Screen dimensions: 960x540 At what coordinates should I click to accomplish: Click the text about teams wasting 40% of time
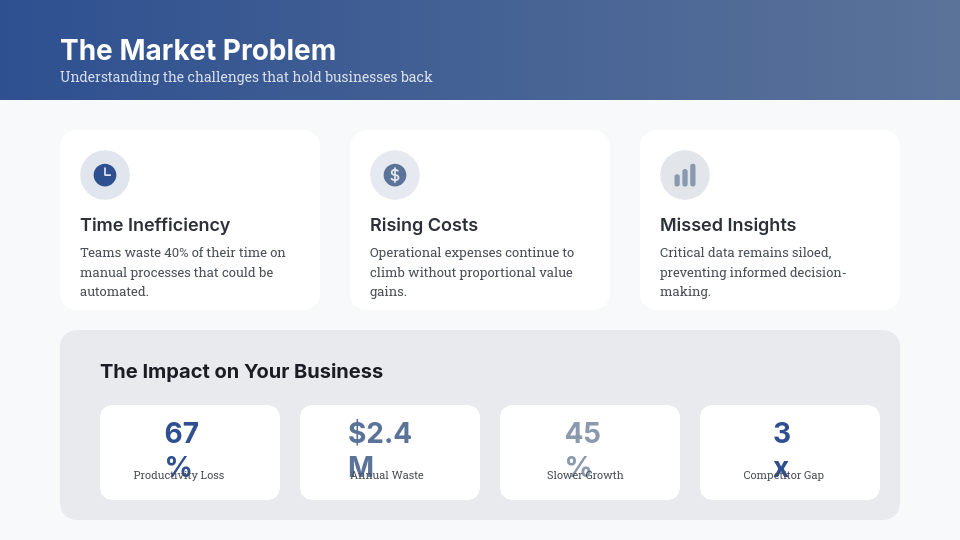click(183, 272)
